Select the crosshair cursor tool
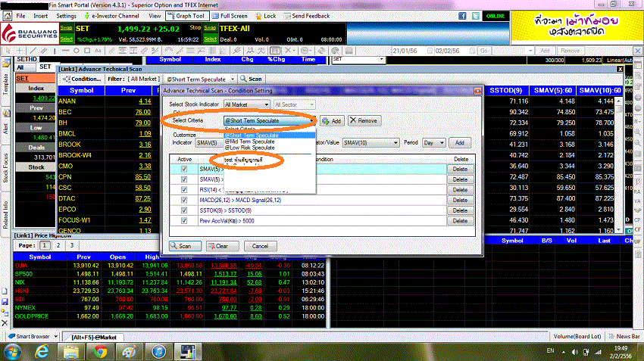644x361 pixels. tap(19, 51)
